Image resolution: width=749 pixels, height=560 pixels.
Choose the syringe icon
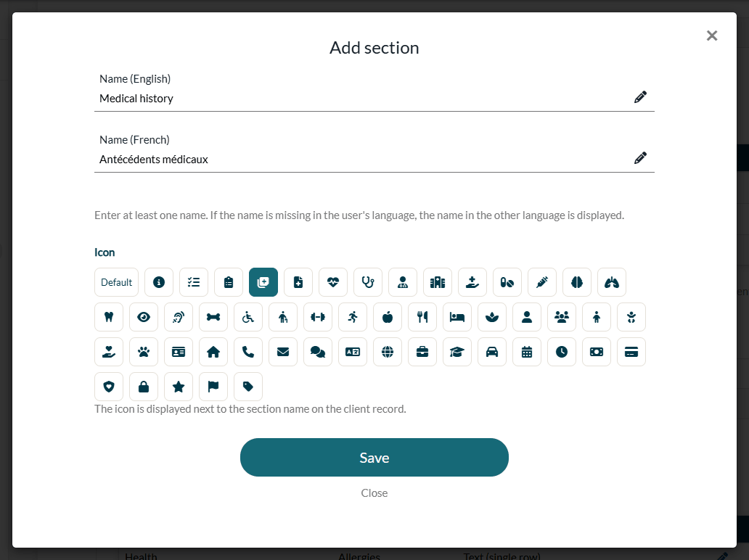tap(542, 282)
